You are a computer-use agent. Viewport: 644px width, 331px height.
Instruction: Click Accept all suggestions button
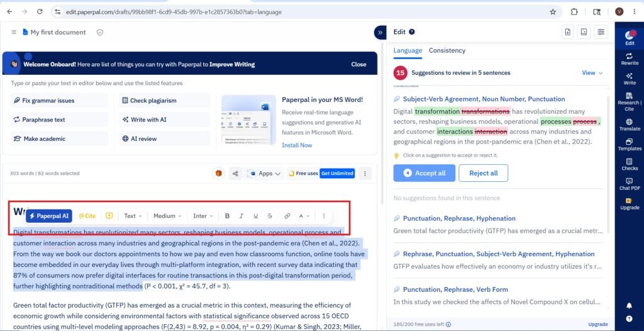click(425, 173)
